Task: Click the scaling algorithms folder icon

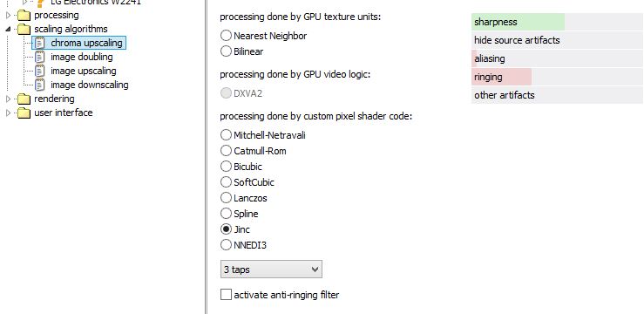Action: coord(24,30)
